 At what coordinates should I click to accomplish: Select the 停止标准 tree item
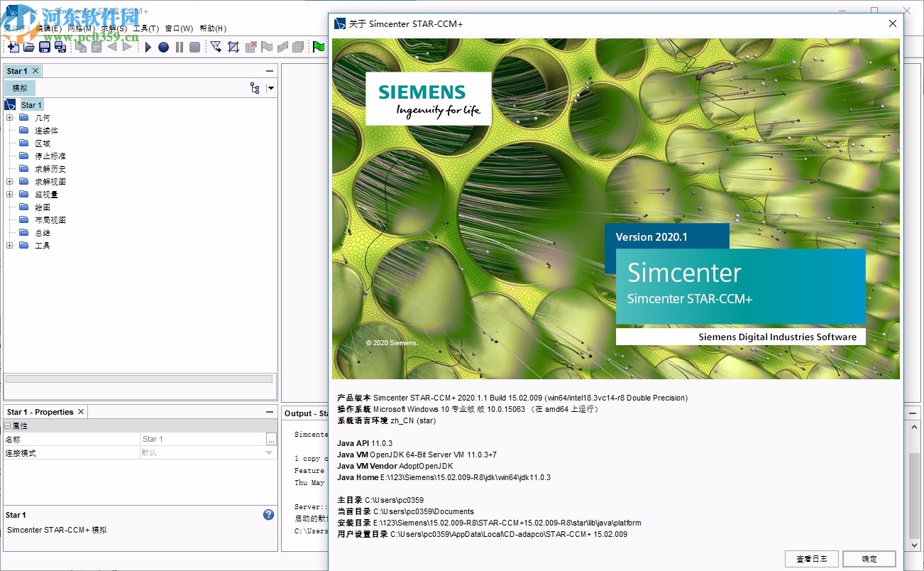click(50, 156)
